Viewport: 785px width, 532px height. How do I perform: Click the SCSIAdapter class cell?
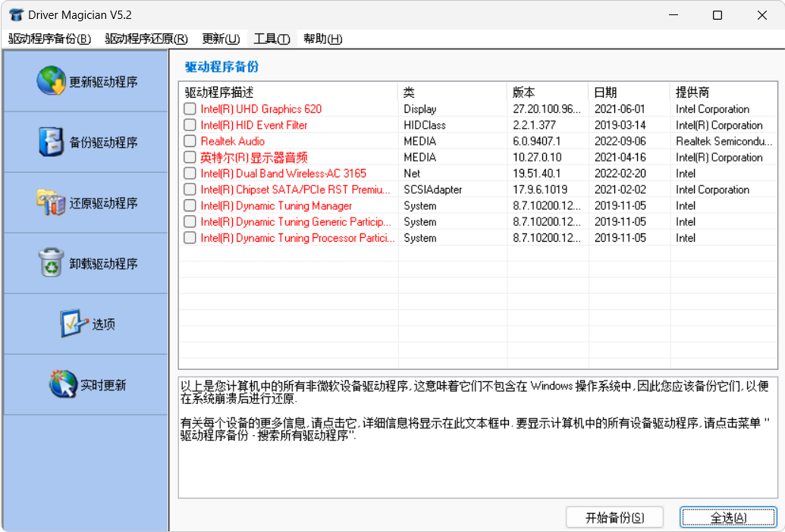[x=432, y=189]
